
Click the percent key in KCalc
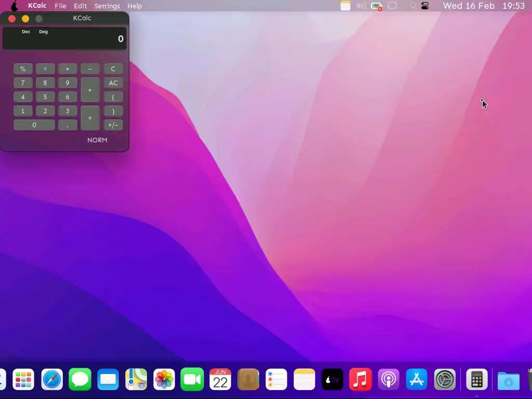coord(23,69)
